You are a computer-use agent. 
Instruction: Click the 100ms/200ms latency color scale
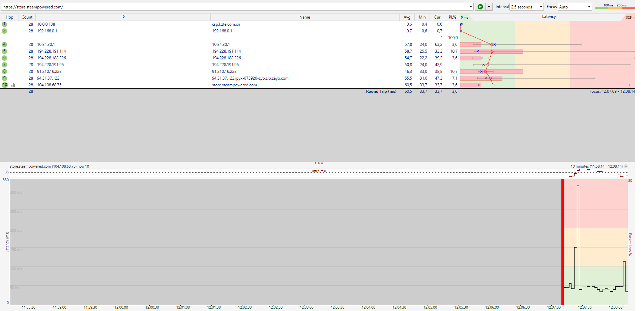(614, 6)
